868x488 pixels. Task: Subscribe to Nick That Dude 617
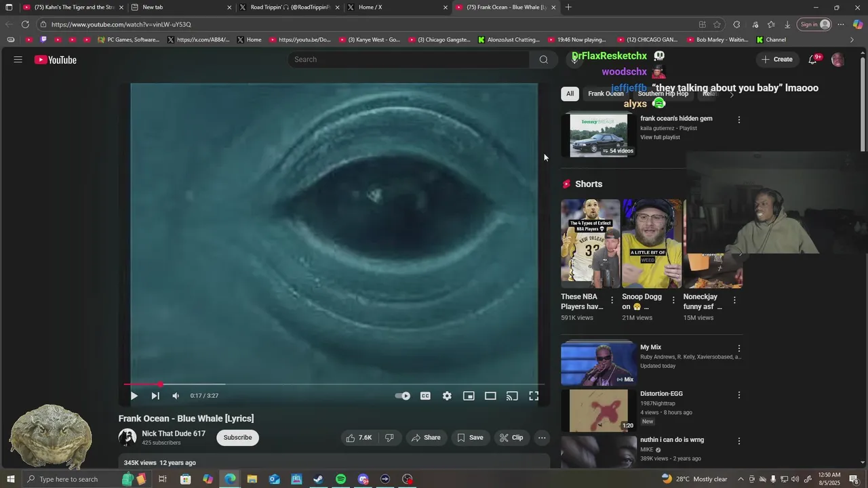tap(237, 438)
